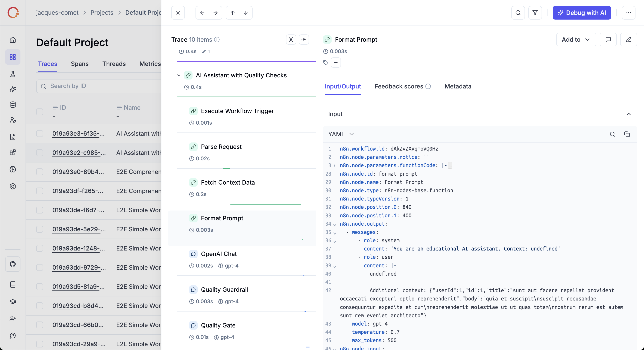Viewport: 644px width, 350px height.
Task: Collapse the Input section chevron
Action: [628, 114]
